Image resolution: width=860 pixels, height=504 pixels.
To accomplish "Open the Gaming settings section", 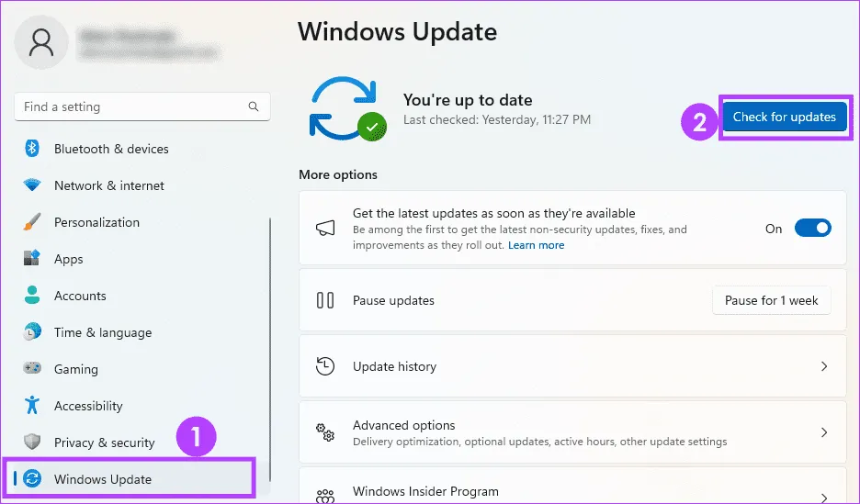I will tap(75, 369).
